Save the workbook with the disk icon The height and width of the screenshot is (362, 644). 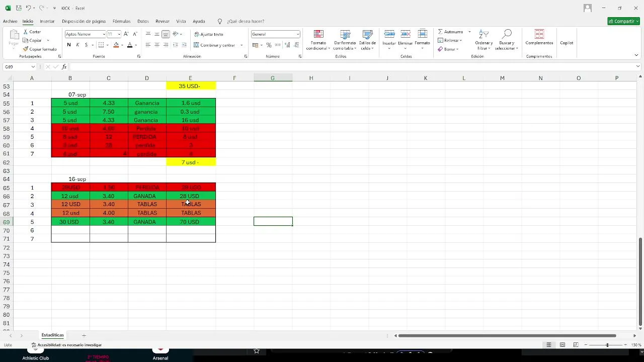(x=19, y=8)
